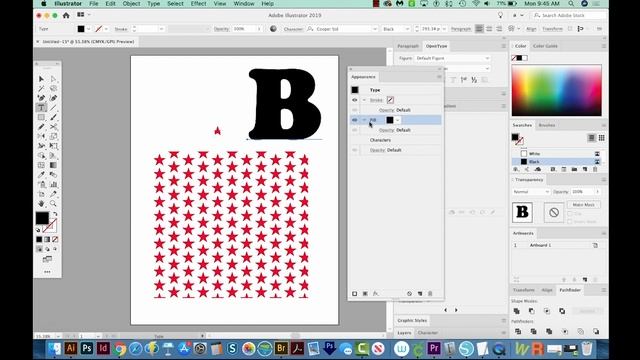Open the Character link in control bar
Image resolution: width=640 pixels, height=360 pixels.
point(293,29)
